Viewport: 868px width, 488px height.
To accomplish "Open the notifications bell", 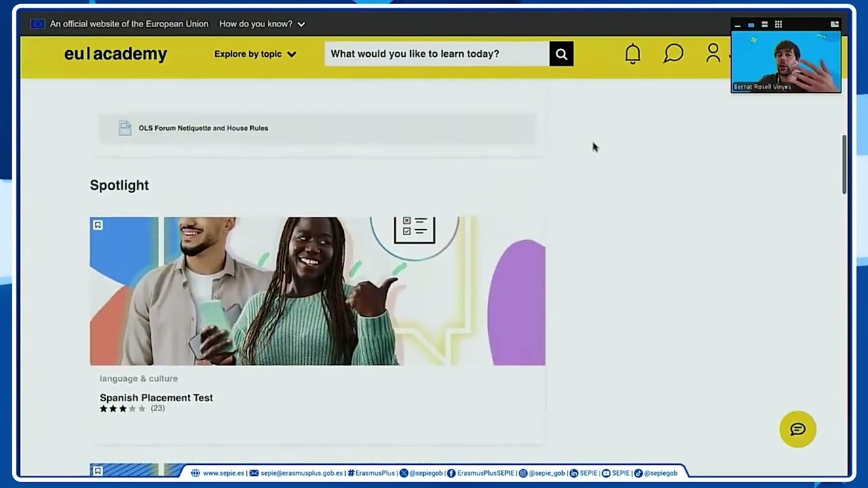I will pos(633,54).
